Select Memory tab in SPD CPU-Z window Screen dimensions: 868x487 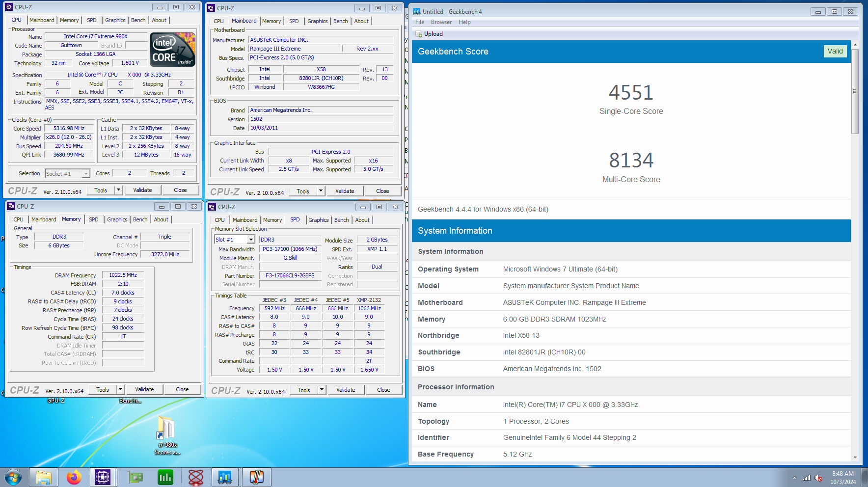point(272,220)
